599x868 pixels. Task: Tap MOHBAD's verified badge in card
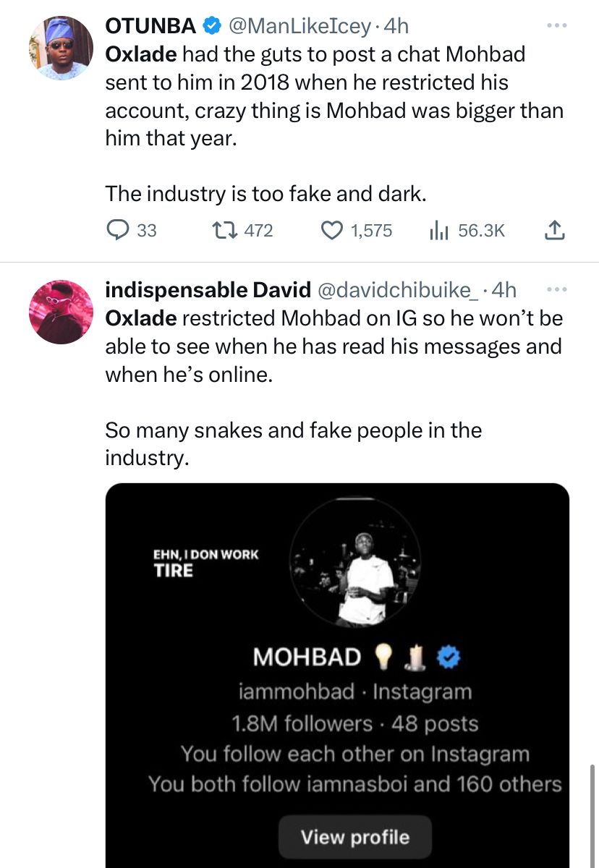pyautogui.click(x=449, y=657)
